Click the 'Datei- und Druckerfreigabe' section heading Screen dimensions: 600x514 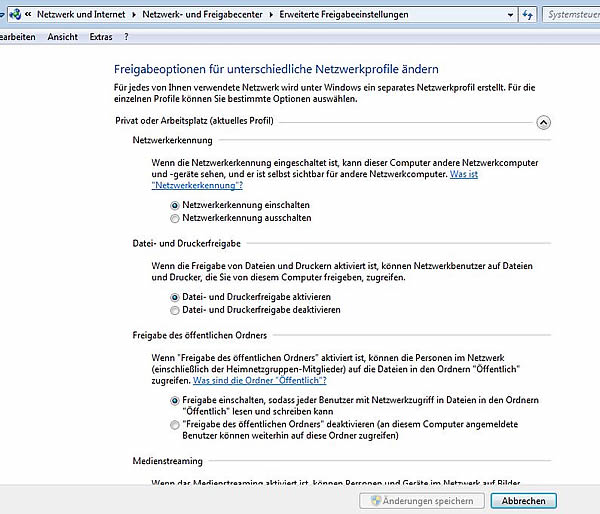186,243
